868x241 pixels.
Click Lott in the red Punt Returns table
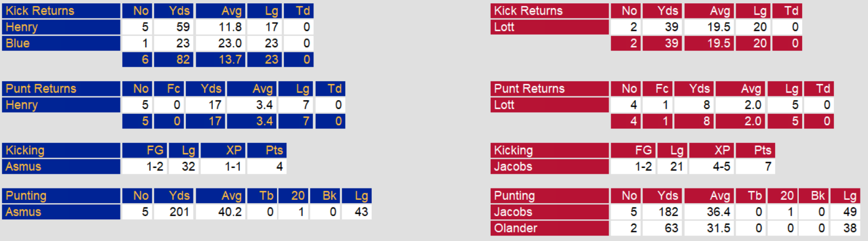[x=504, y=105]
